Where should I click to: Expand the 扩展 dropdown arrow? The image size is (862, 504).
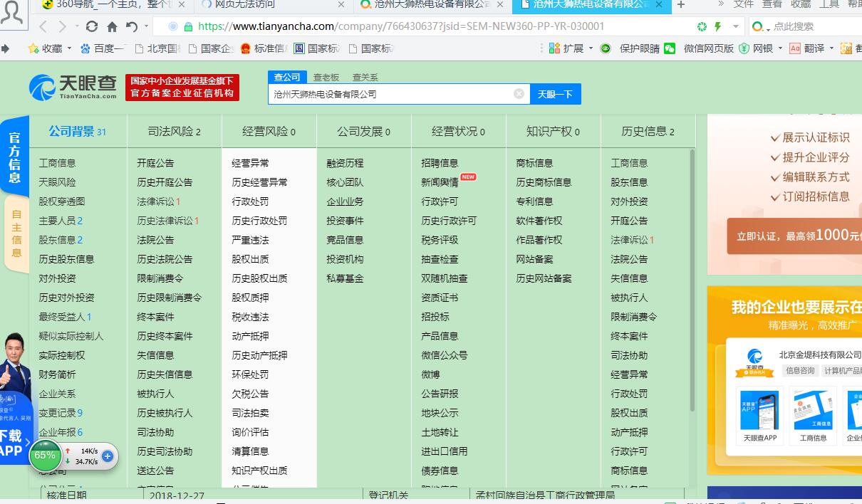click(x=590, y=48)
